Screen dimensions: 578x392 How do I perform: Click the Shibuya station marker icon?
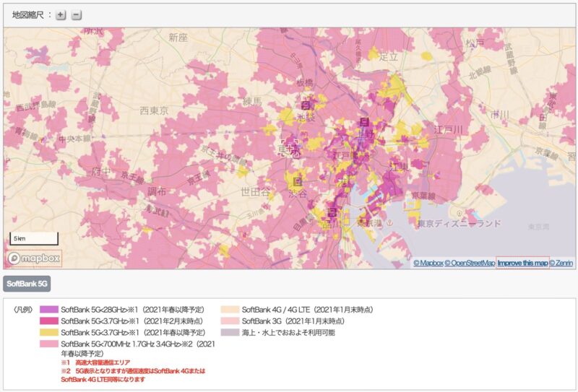pos(298,182)
